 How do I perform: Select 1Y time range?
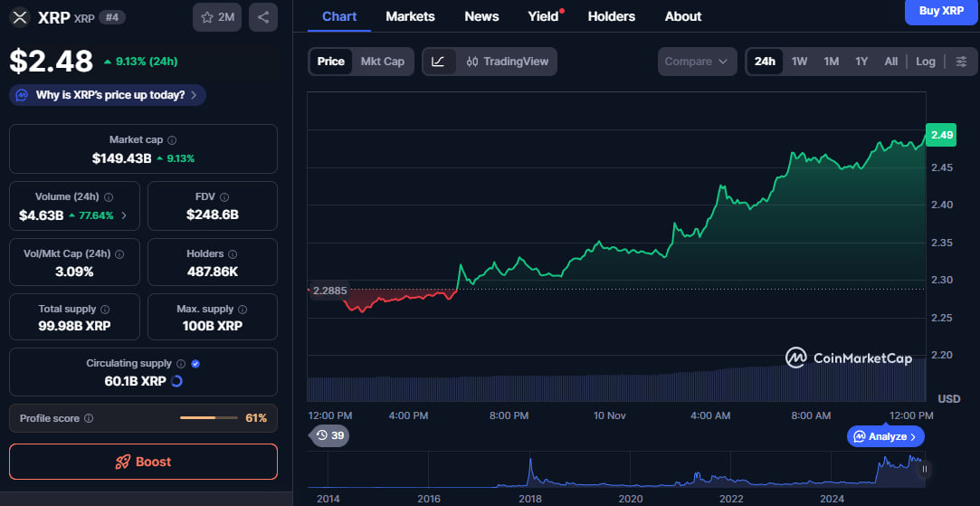[861, 62]
